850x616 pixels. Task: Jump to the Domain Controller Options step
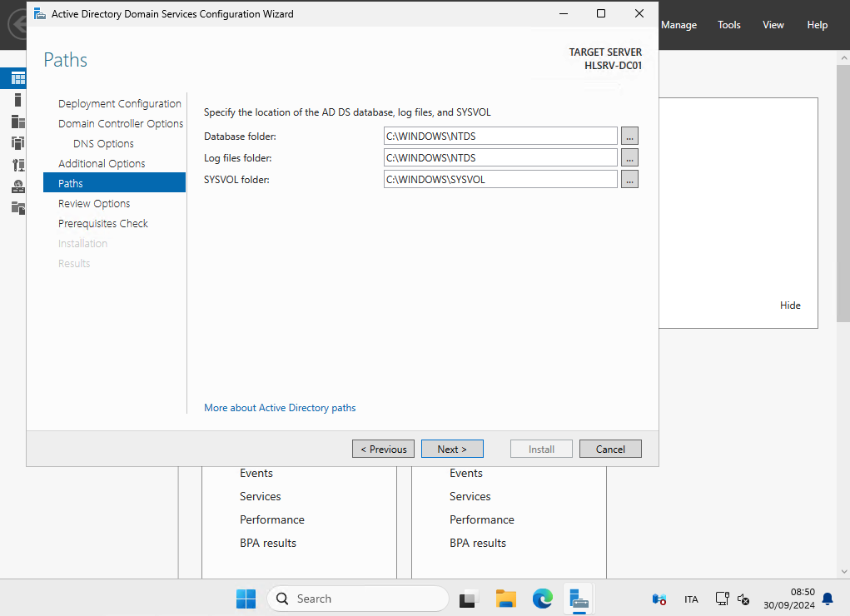(x=121, y=124)
